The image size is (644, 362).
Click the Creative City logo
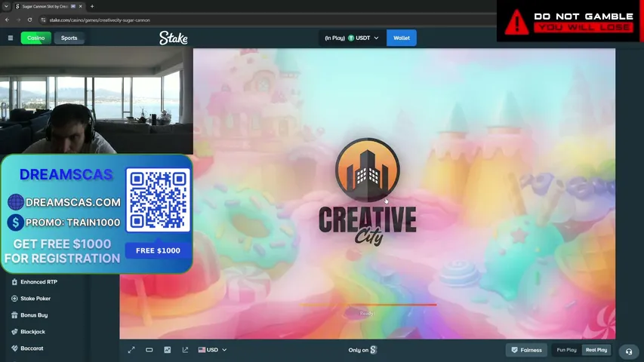tap(367, 192)
